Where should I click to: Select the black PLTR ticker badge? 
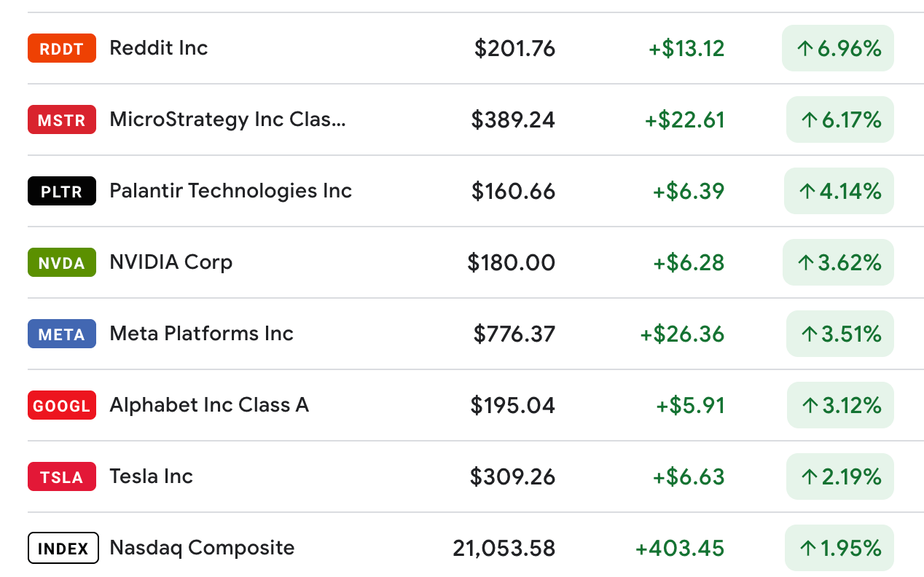[62, 191]
